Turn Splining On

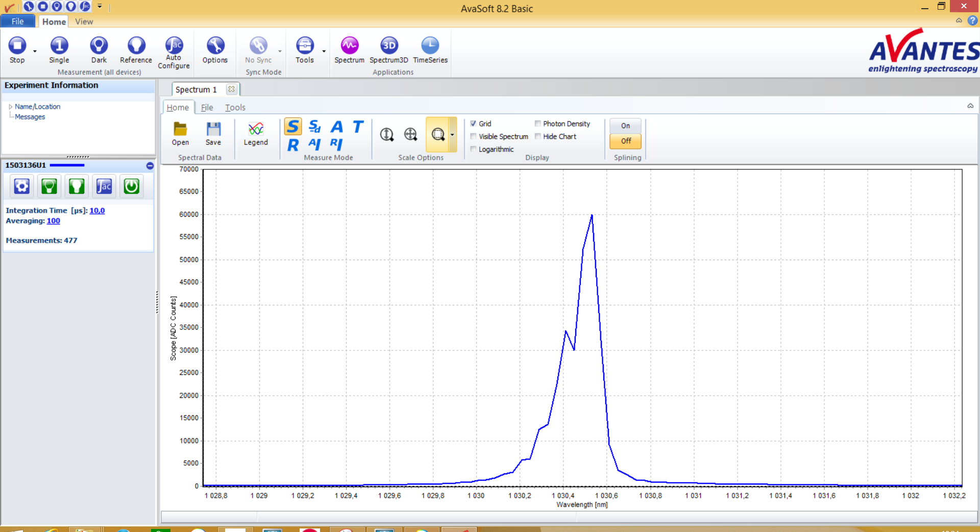[625, 125]
